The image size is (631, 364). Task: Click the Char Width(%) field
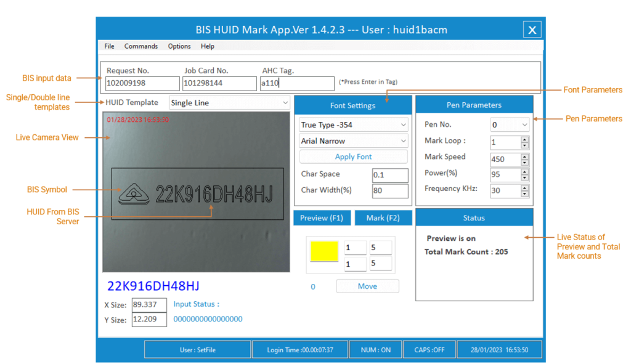(390, 191)
